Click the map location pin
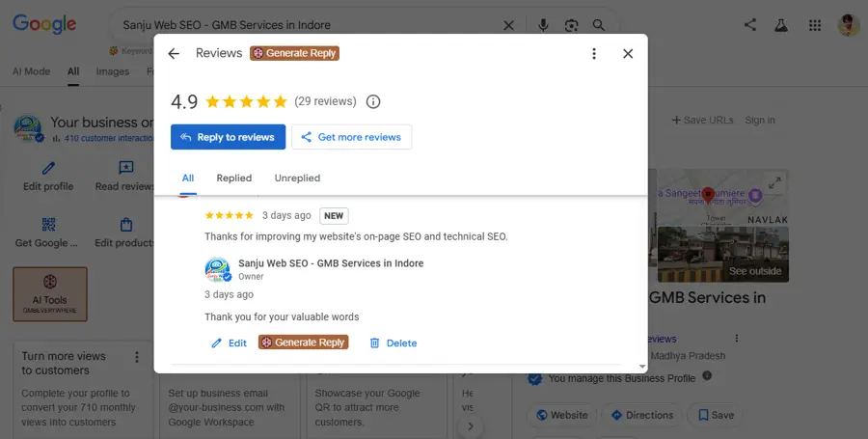The width and height of the screenshot is (868, 439). 708,195
